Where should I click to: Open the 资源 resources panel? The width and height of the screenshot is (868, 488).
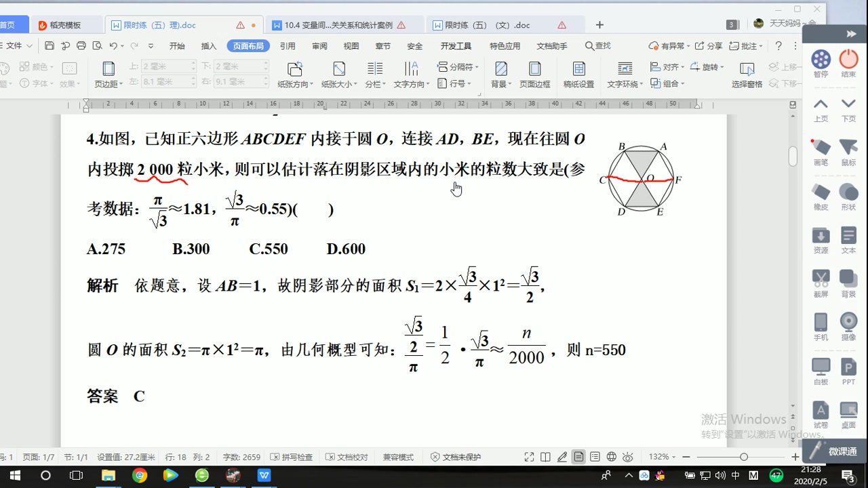point(821,241)
